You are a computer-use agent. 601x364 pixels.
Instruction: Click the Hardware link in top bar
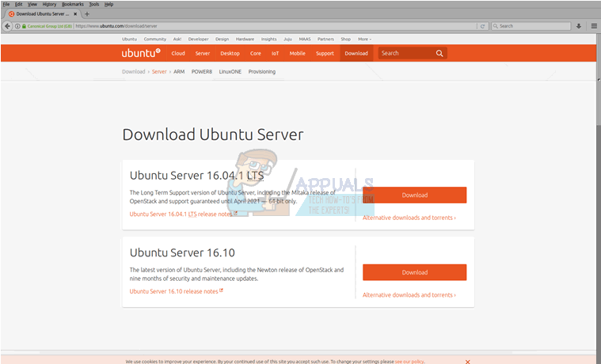pos(245,39)
